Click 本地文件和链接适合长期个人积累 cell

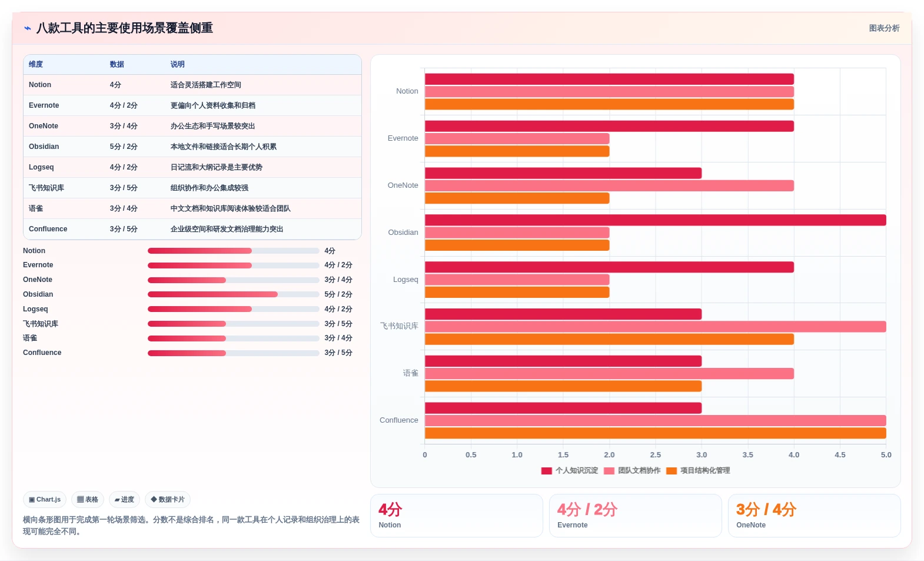(x=224, y=147)
